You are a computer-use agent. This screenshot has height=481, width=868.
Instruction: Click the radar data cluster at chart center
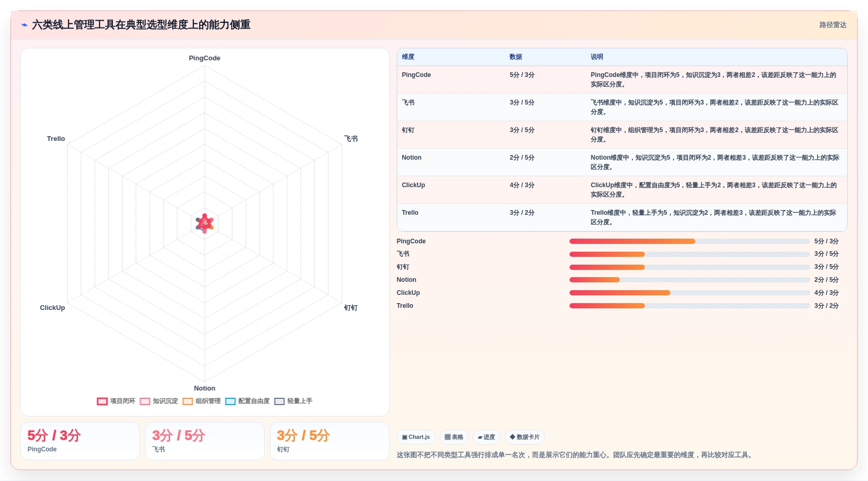[x=204, y=224]
